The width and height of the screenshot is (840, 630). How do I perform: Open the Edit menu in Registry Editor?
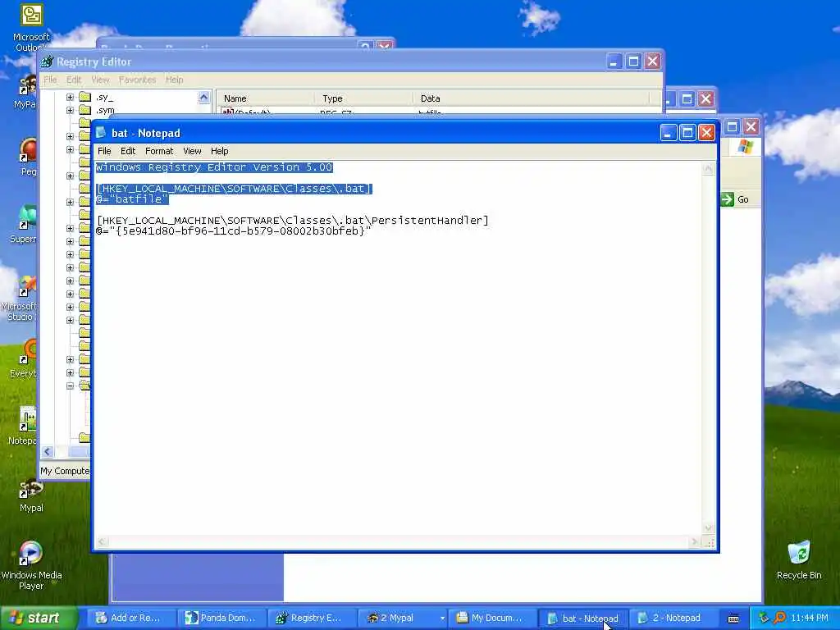[x=73, y=80]
